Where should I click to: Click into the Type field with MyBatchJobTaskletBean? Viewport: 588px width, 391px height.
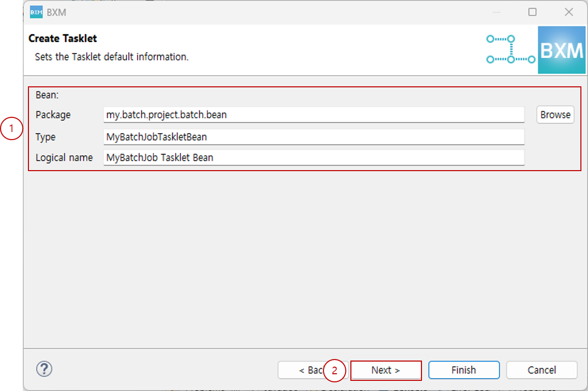click(x=313, y=137)
